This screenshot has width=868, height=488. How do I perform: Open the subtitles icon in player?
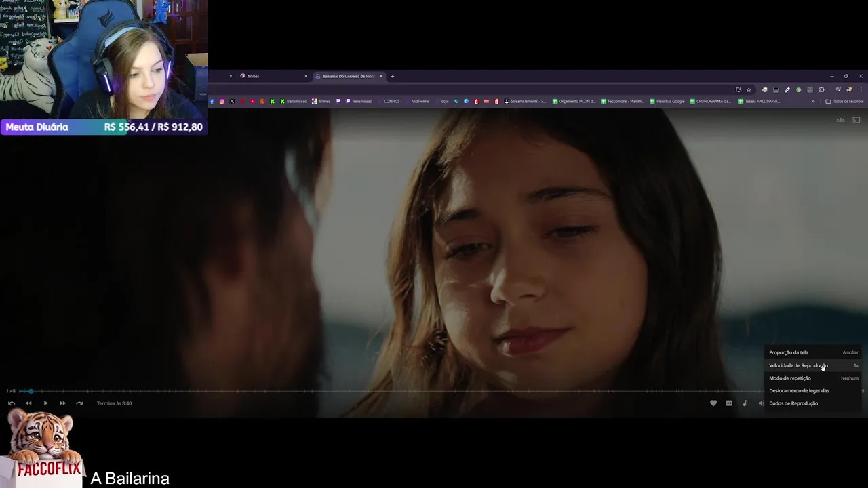tap(729, 403)
